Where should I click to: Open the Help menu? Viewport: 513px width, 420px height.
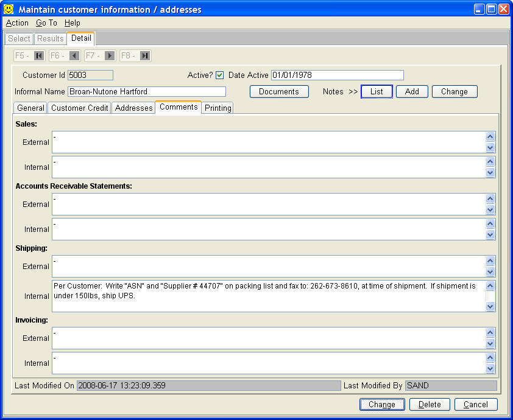(73, 23)
